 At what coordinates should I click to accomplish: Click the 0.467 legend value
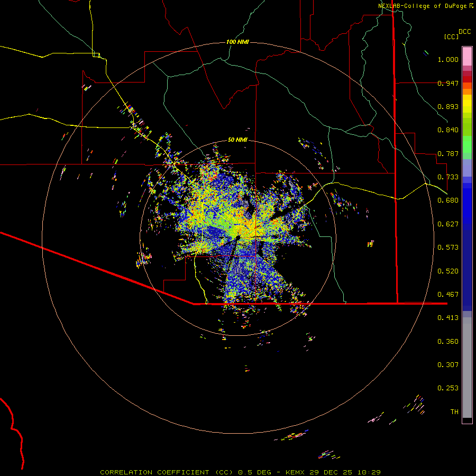[x=448, y=295]
